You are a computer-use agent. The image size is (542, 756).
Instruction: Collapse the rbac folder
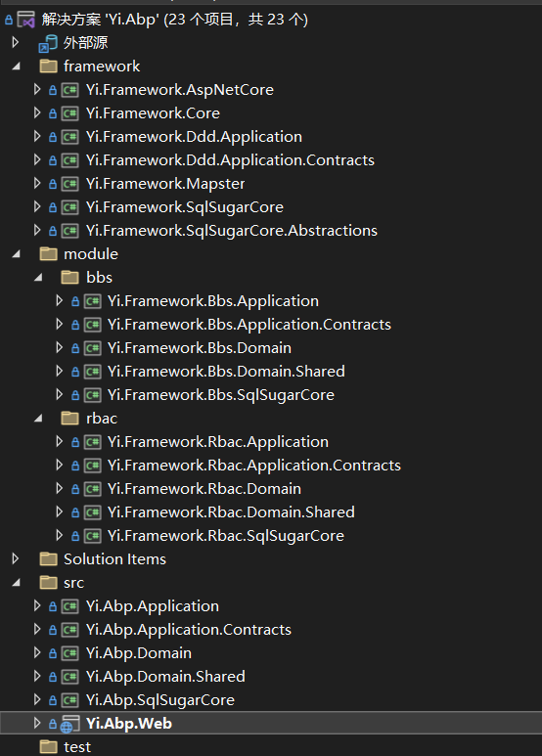pos(38,419)
